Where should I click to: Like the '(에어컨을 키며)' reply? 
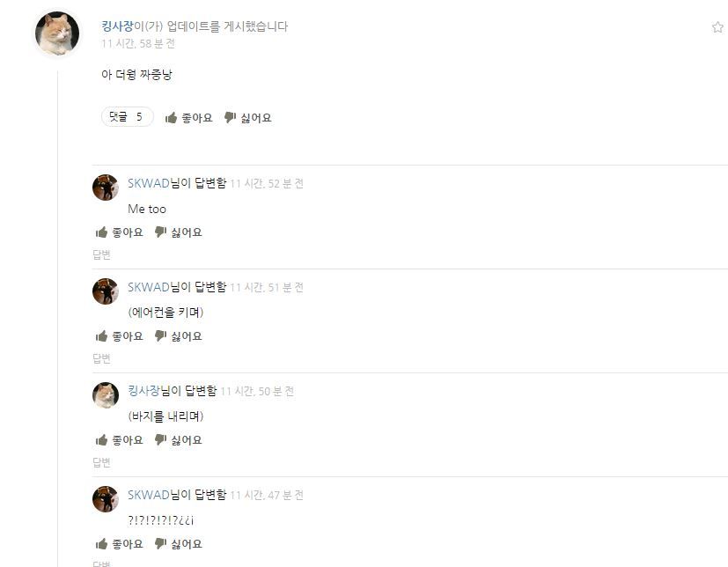(x=120, y=336)
